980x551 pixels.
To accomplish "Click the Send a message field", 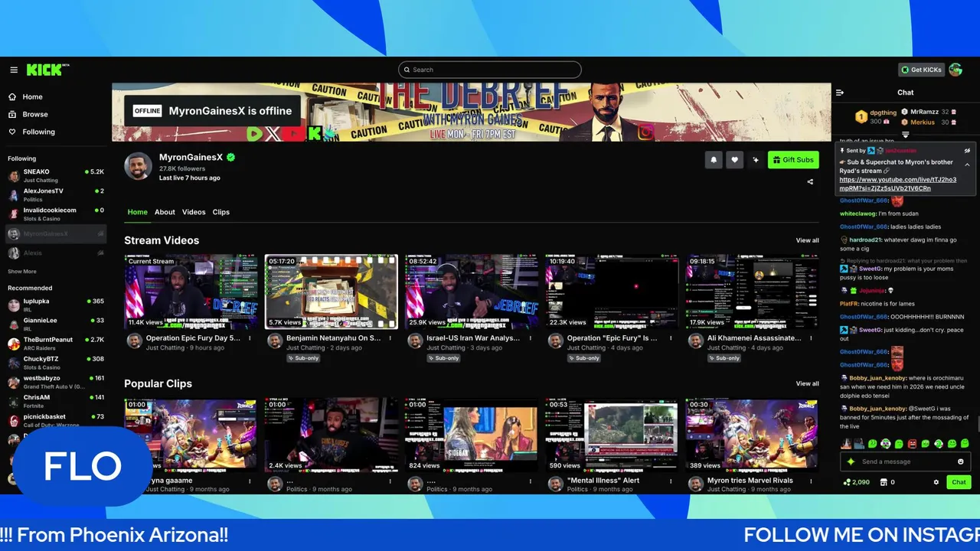I will (906, 461).
